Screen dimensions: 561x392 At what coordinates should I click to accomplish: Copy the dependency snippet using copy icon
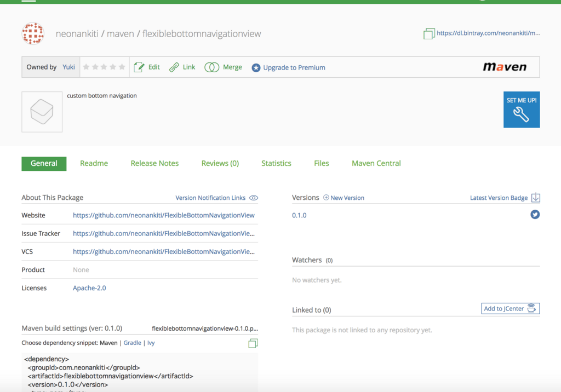tap(253, 343)
